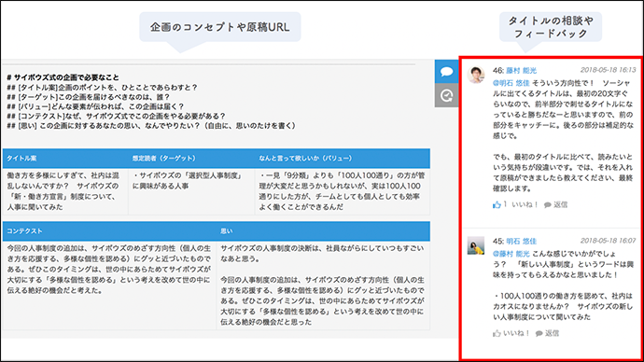Click heading # サイボウズ式の企画で必要なこと

coord(63,77)
